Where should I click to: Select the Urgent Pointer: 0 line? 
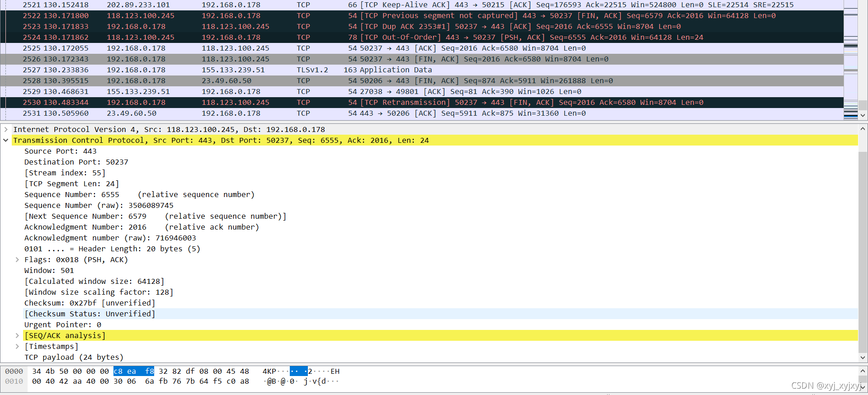click(63, 324)
